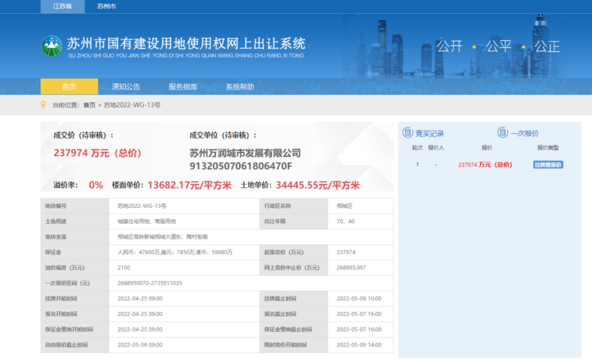Click the 一次报价 one-time quote icon

tap(503, 132)
